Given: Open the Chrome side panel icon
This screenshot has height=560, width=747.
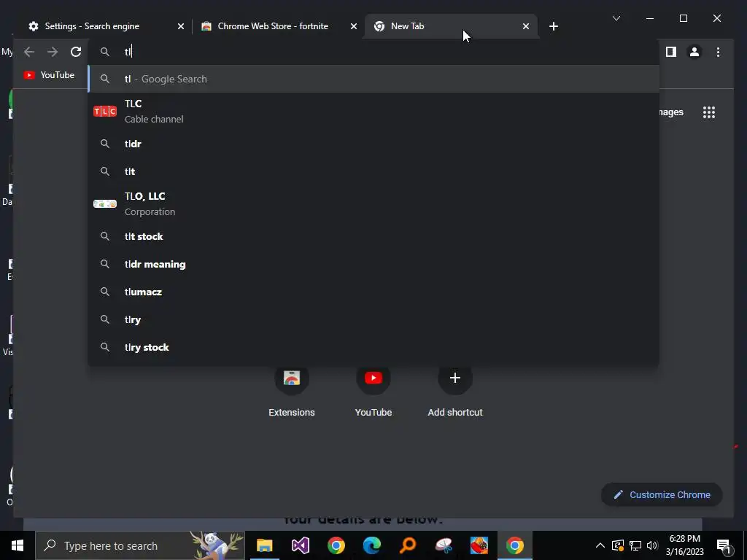Looking at the screenshot, I should tap(671, 52).
